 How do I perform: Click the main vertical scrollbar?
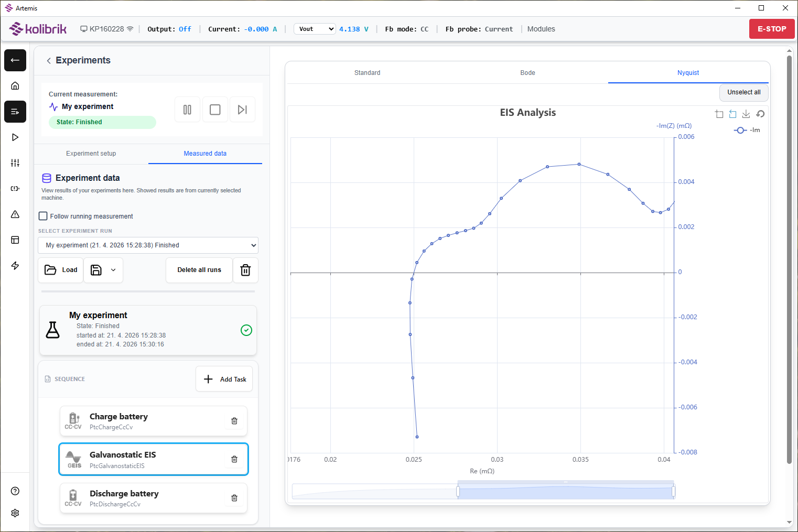click(x=789, y=259)
